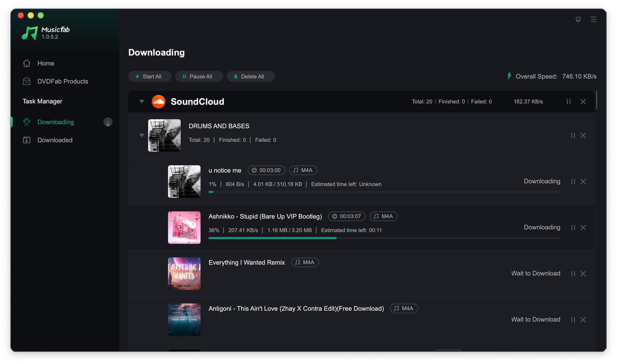This screenshot has height=364, width=617.
Task: Click the DVDFab Products box icon
Action: coord(27,81)
